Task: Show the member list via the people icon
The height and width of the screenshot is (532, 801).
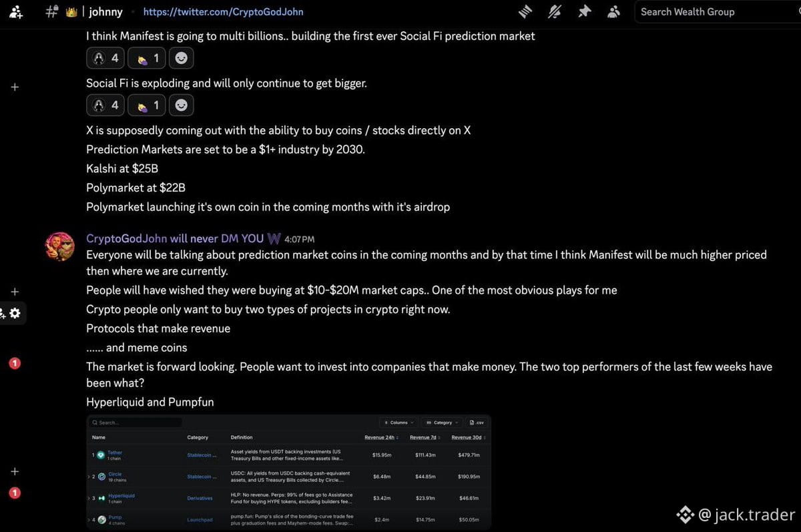Action: tap(614, 11)
